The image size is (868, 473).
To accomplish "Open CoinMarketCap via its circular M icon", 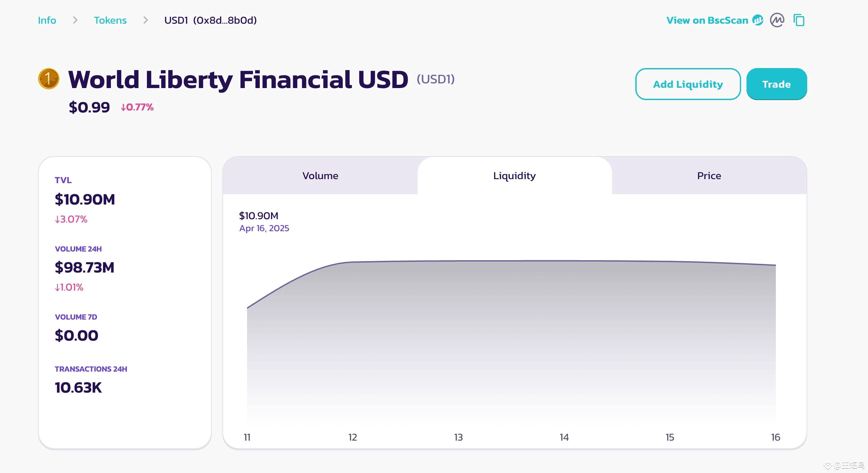I will coord(777,20).
